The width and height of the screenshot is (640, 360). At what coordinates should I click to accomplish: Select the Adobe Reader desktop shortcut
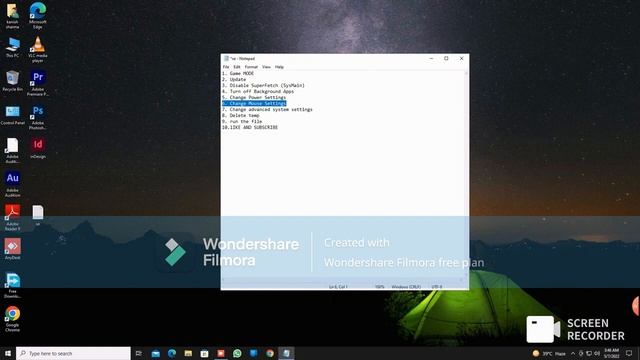coord(12,218)
